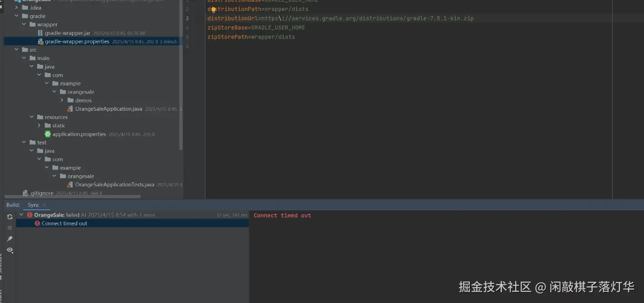Select the example package under main com
Screen dimensions: 644x303
pyautogui.click(x=70, y=83)
